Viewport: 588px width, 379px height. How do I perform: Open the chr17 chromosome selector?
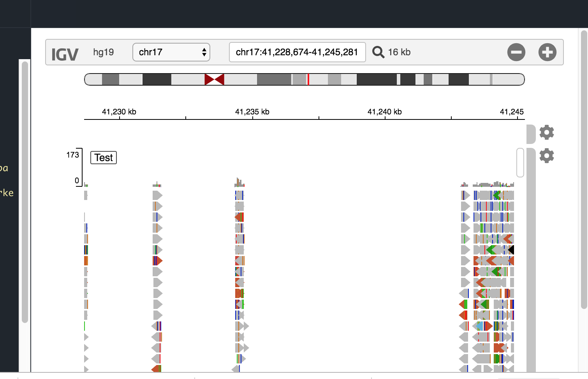click(x=171, y=52)
